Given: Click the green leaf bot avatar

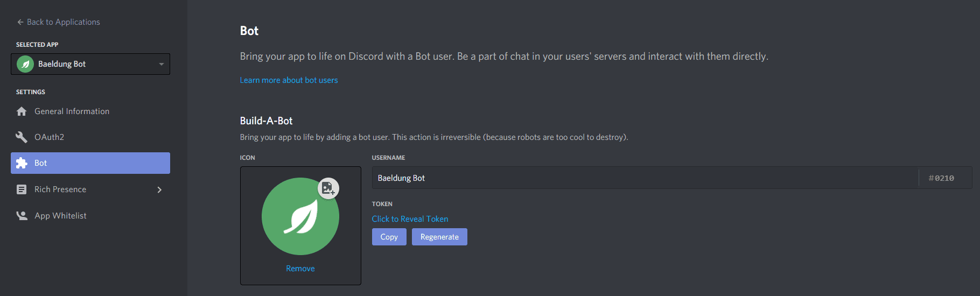Looking at the screenshot, I should pos(300,216).
